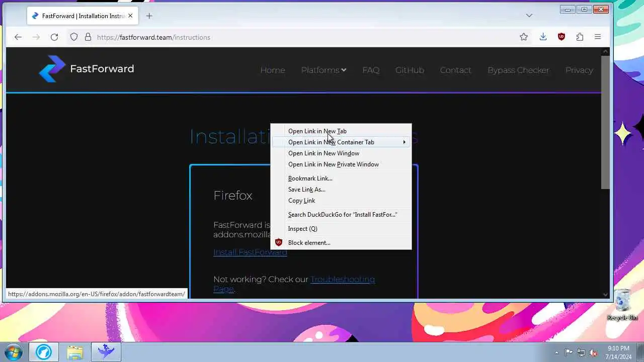Open the network tray icon

point(581,352)
